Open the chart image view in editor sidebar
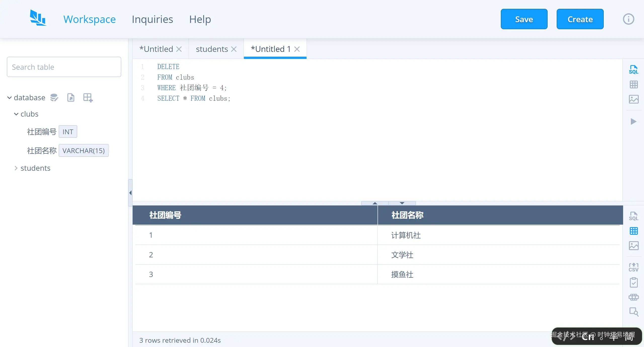644x347 pixels. coord(633,99)
